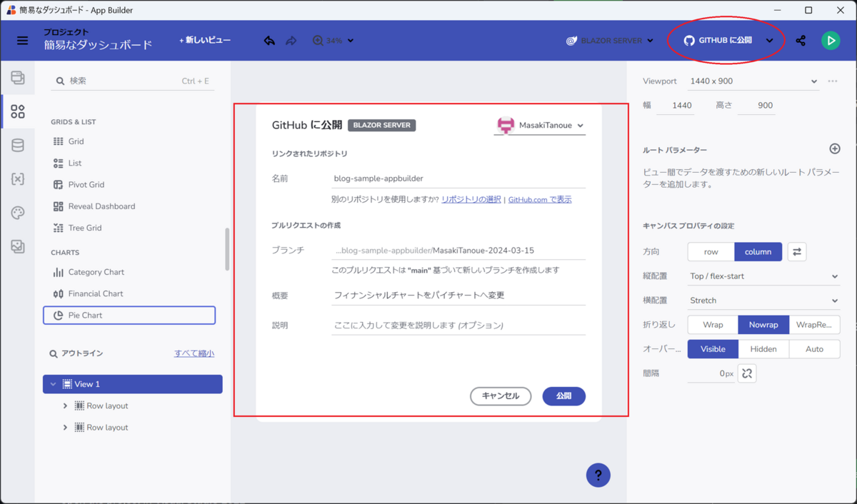Select the Pie Chart component
Screen dimensions: 857x504
pyautogui.click(x=129, y=315)
